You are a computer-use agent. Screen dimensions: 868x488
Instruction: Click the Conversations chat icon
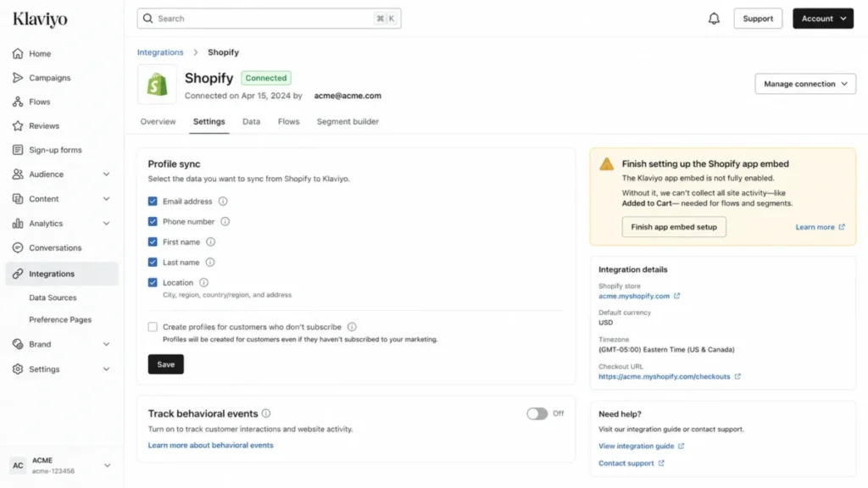tap(18, 248)
